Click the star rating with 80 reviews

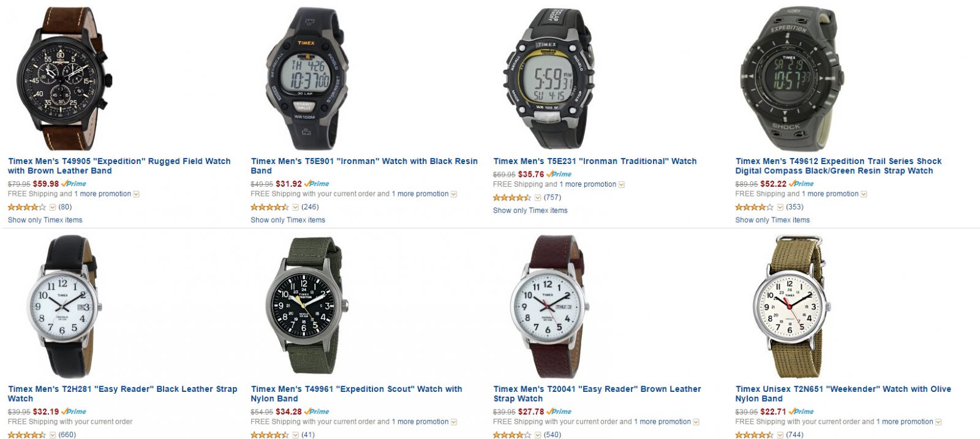(x=27, y=207)
